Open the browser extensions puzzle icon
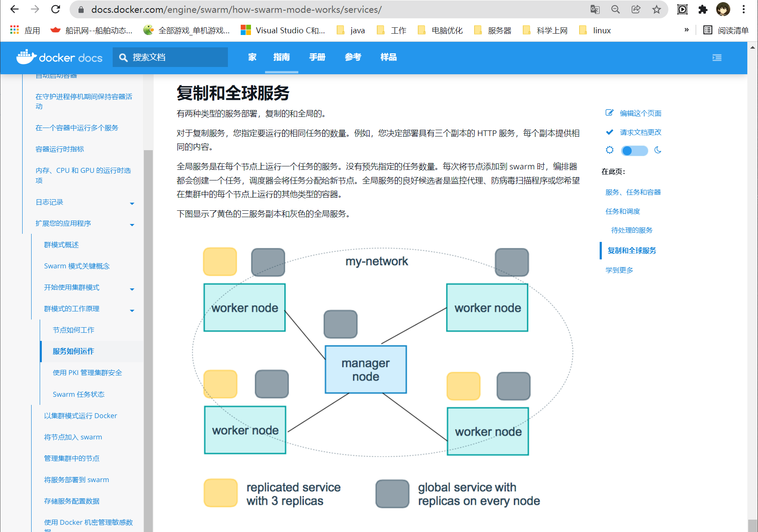The width and height of the screenshot is (758, 532). 703,9
